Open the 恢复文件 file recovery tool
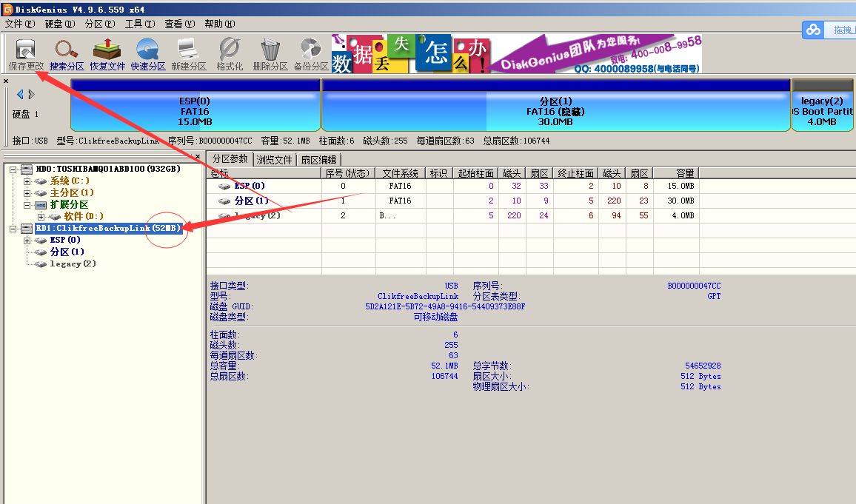This screenshot has height=504, width=856. pyautogui.click(x=107, y=55)
